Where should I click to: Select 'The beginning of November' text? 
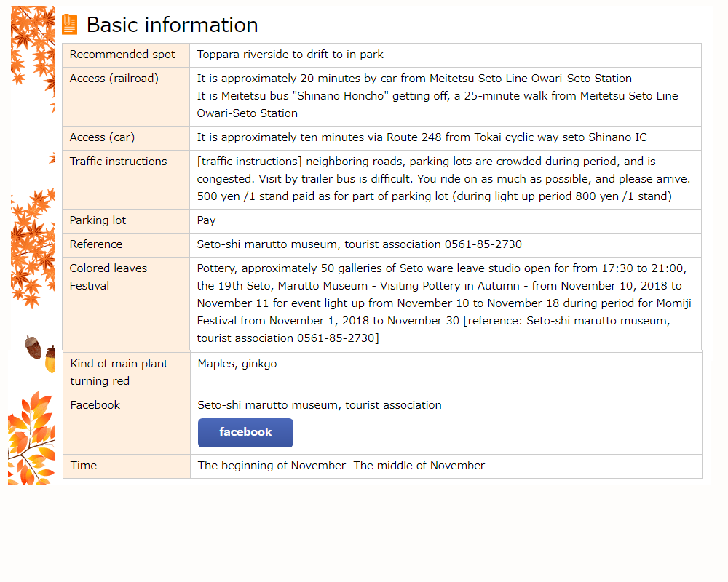272,466
